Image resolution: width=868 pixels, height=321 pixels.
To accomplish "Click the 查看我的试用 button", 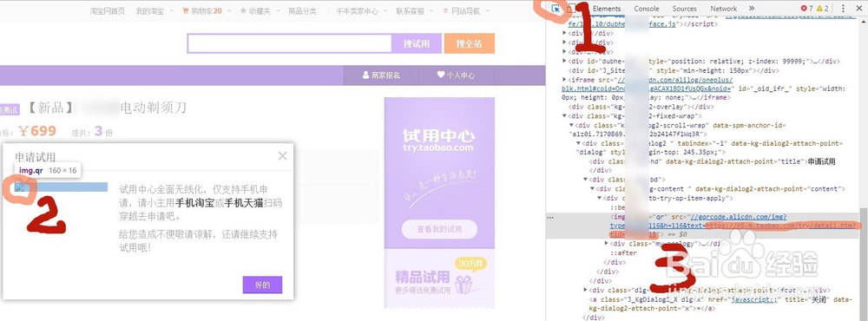I will [x=439, y=229].
